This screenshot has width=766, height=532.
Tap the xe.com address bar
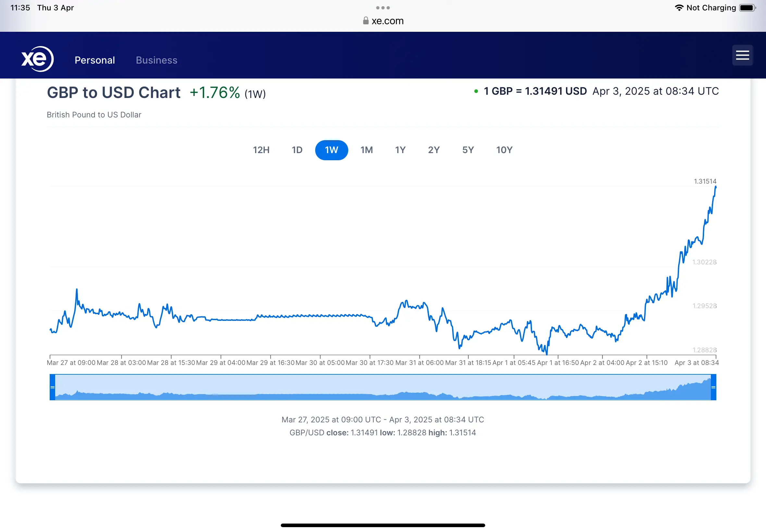[x=387, y=21]
